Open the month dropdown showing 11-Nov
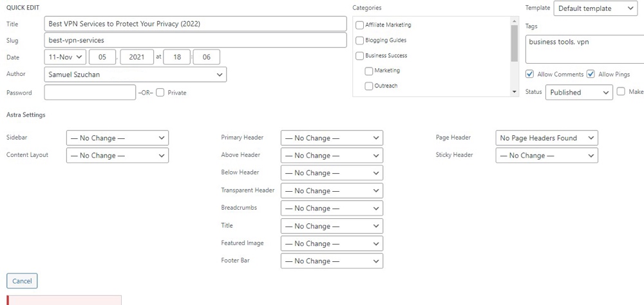Screen dimensions: 644x305 coord(64,57)
